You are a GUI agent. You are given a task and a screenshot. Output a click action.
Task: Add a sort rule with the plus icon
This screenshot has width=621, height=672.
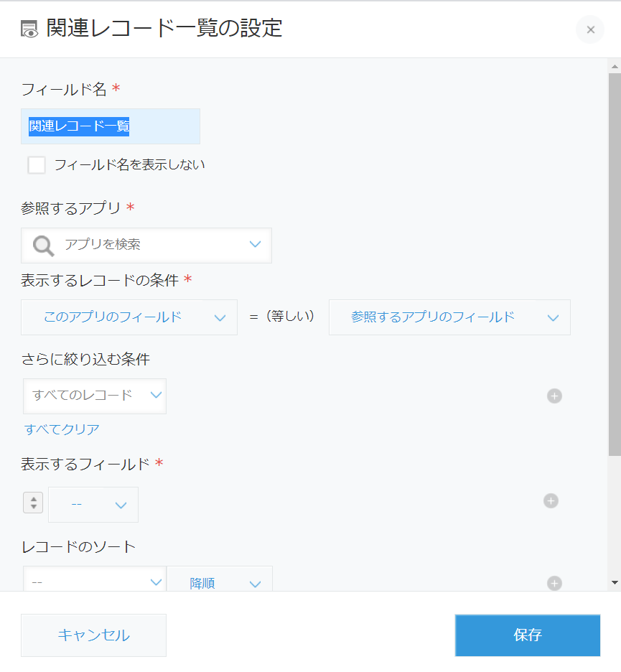pos(554,583)
